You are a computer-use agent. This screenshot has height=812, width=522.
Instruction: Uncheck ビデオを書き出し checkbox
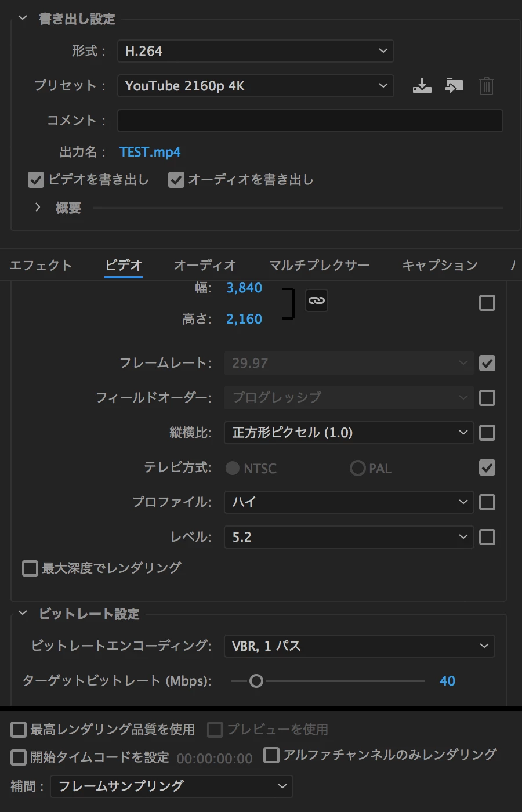coord(36,180)
